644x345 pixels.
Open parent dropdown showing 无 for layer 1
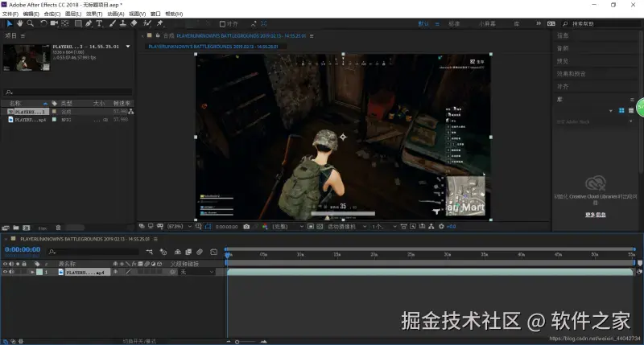tap(197, 272)
